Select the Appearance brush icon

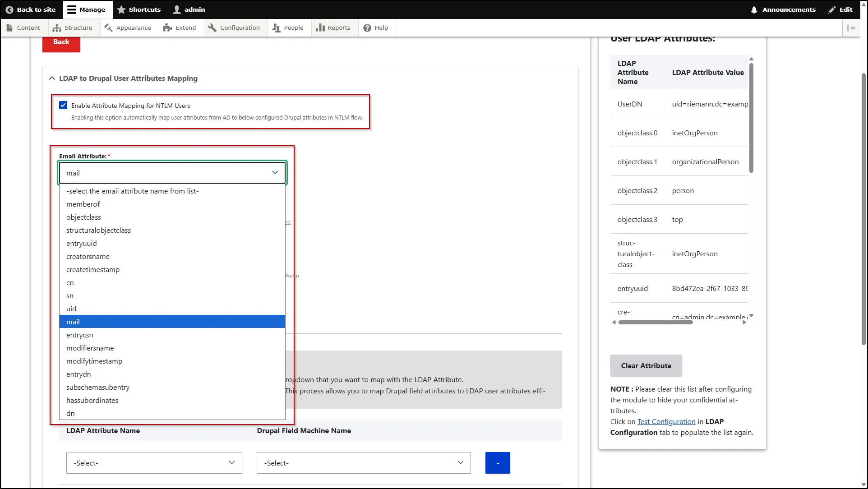[108, 28]
